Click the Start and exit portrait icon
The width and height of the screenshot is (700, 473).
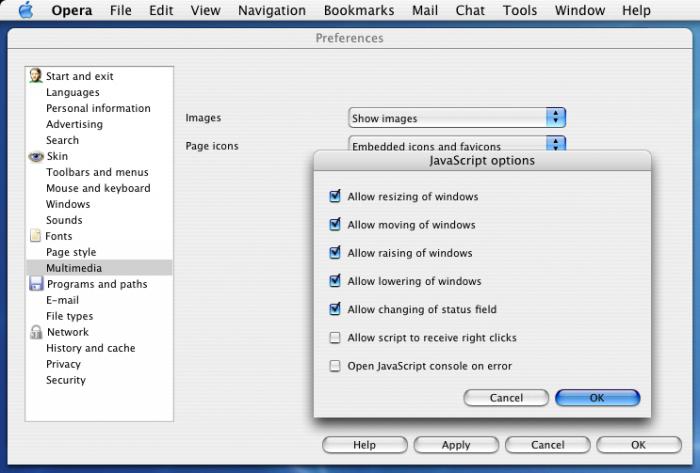point(35,75)
